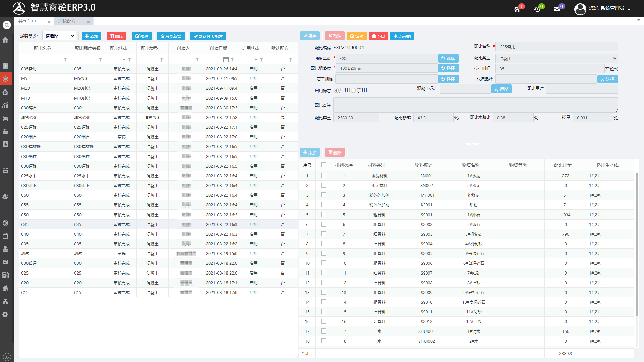Click the history clock notification icon
This screenshot has width=644, height=362.
pyautogui.click(x=537, y=9)
